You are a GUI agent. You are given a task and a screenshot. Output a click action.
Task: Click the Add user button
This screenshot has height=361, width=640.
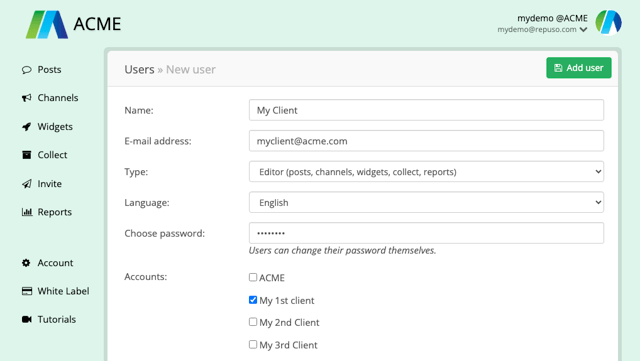coord(579,68)
